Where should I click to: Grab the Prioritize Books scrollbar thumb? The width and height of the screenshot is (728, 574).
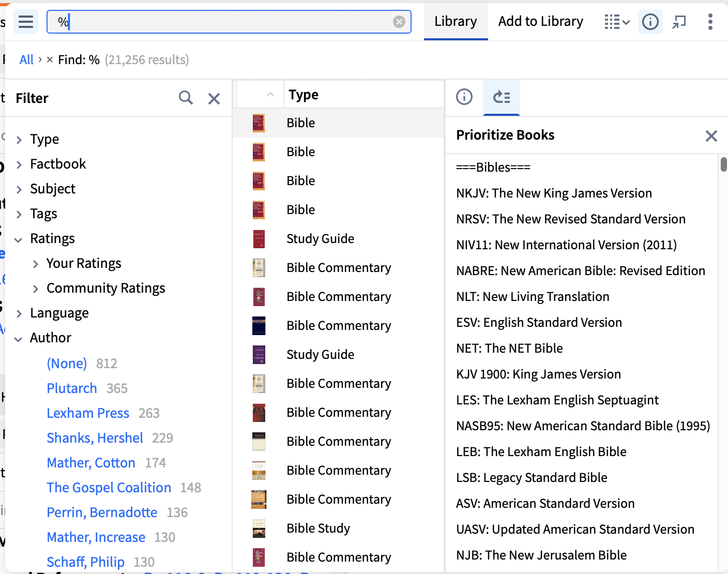coord(723,164)
